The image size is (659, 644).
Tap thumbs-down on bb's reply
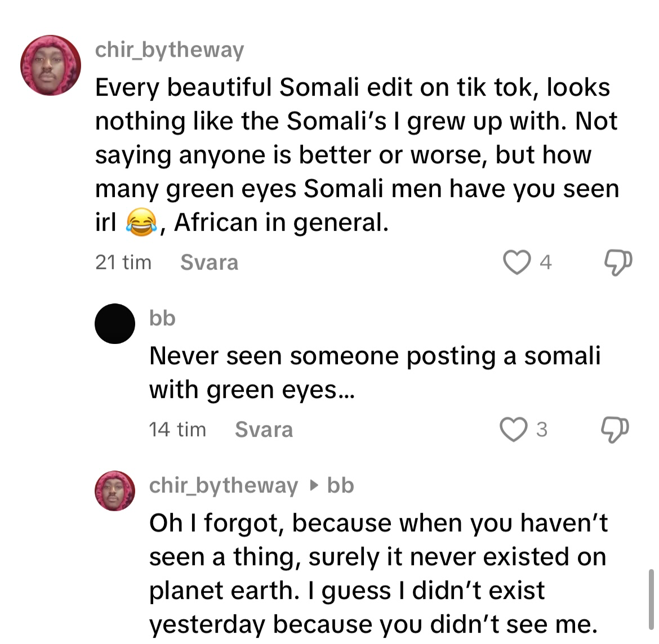[615, 430]
